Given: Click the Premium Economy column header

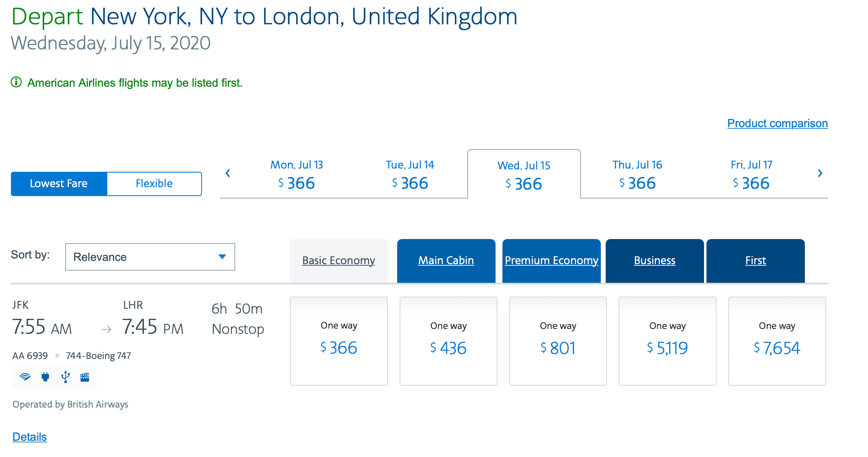Looking at the screenshot, I should coord(551,261).
